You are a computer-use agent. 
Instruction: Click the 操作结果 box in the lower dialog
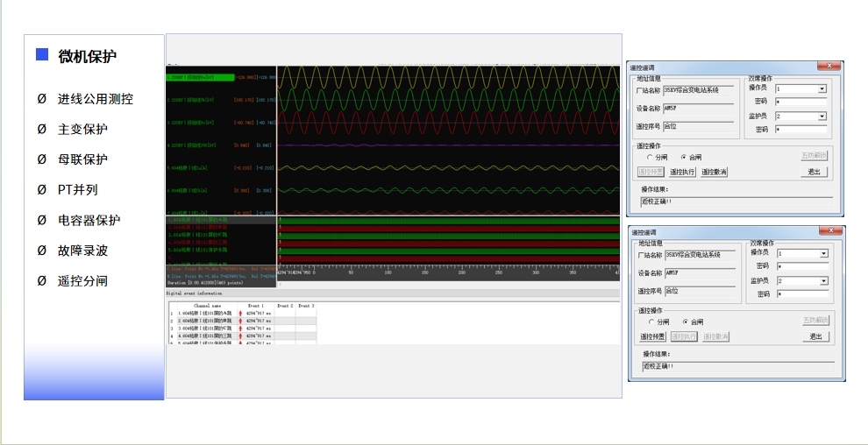click(738, 366)
